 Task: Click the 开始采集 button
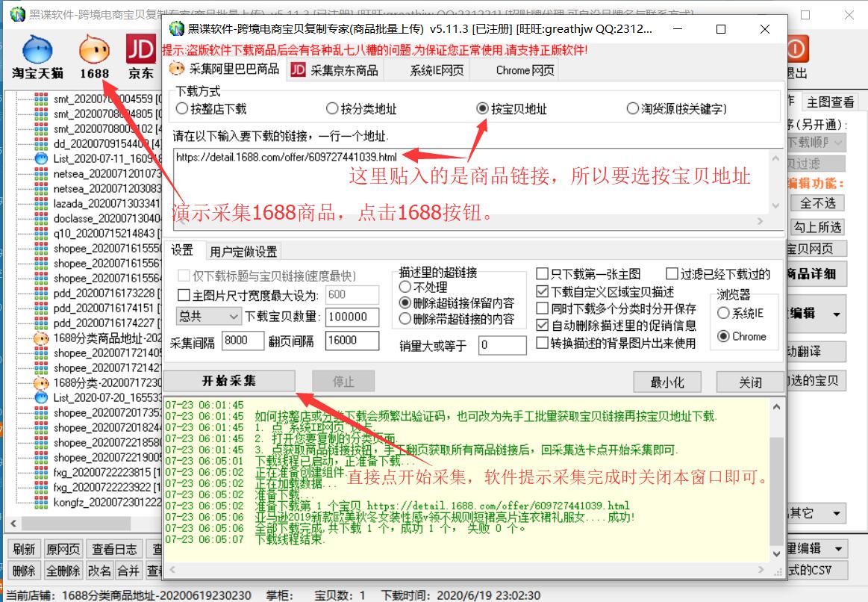tap(229, 381)
